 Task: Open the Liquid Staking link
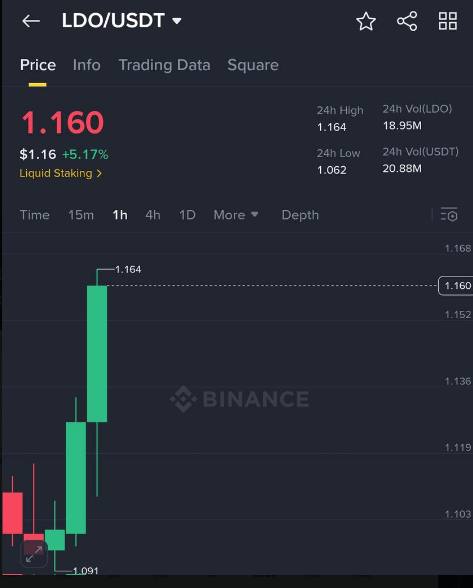point(60,173)
